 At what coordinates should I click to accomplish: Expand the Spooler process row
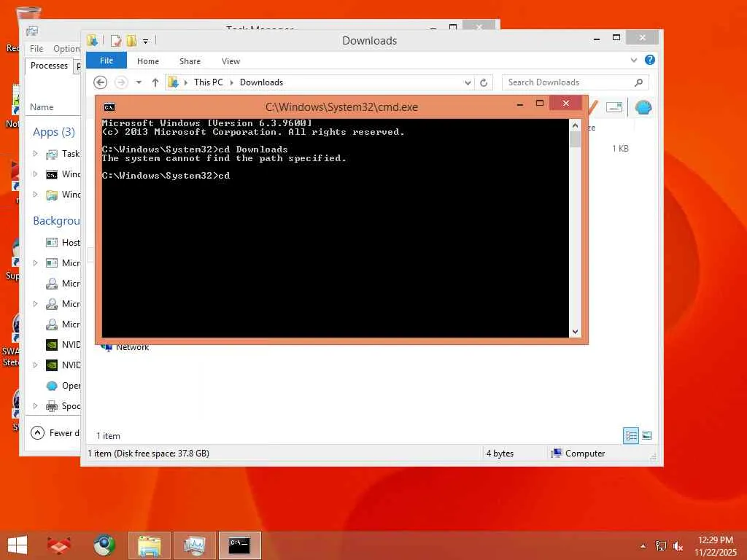point(35,405)
